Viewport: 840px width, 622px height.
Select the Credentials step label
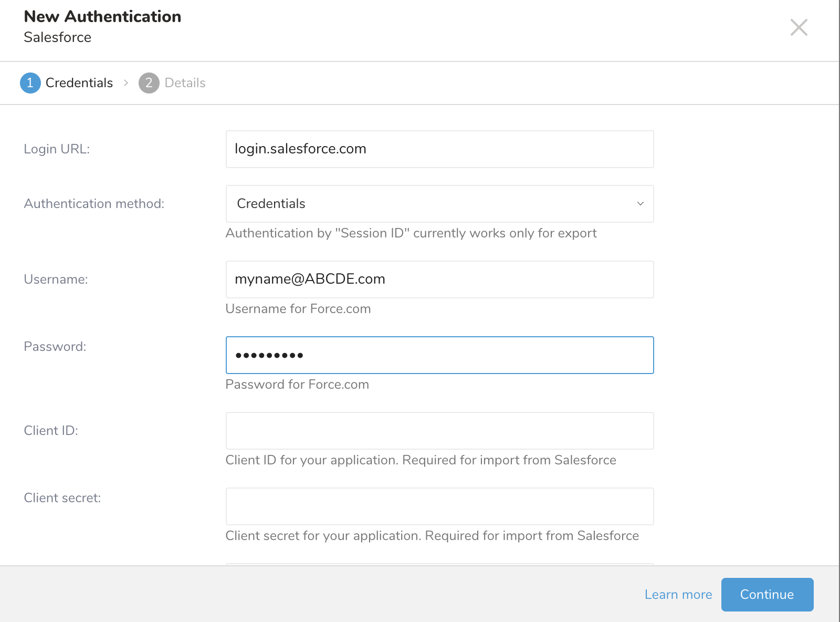79,83
